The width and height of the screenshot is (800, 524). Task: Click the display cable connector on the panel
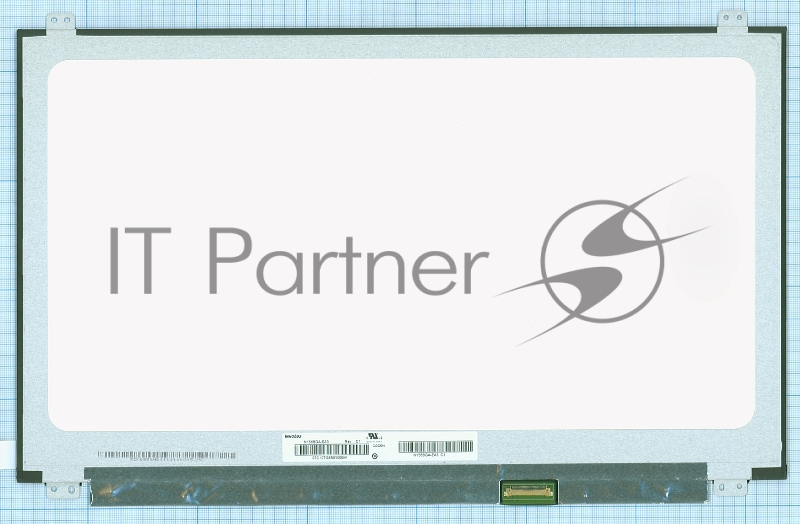point(529,491)
